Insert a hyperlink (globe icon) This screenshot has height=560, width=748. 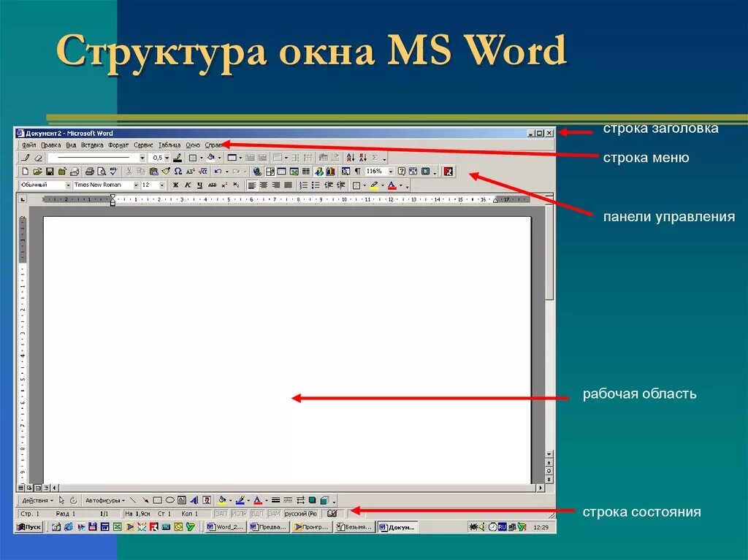click(x=257, y=172)
